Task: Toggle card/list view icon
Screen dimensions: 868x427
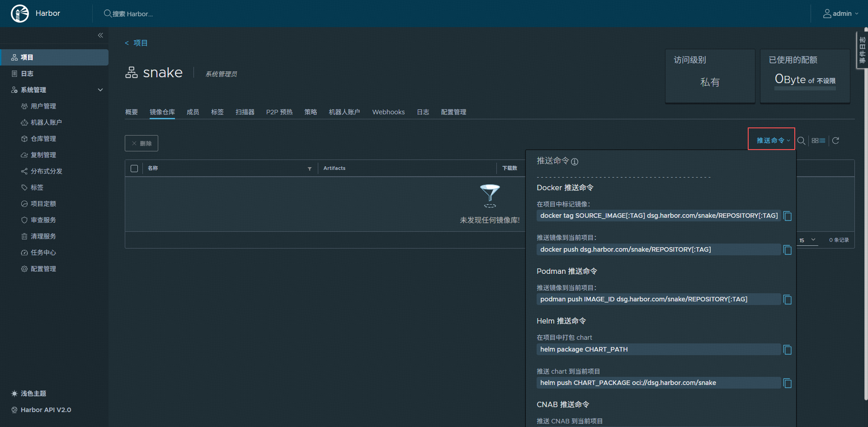Action: pos(818,141)
